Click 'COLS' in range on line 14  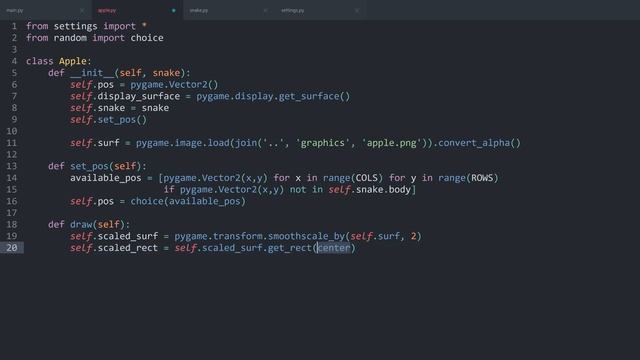pos(367,178)
